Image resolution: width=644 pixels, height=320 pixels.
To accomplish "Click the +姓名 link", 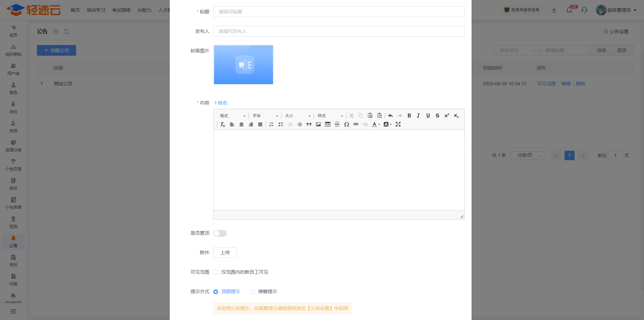I will click(220, 103).
